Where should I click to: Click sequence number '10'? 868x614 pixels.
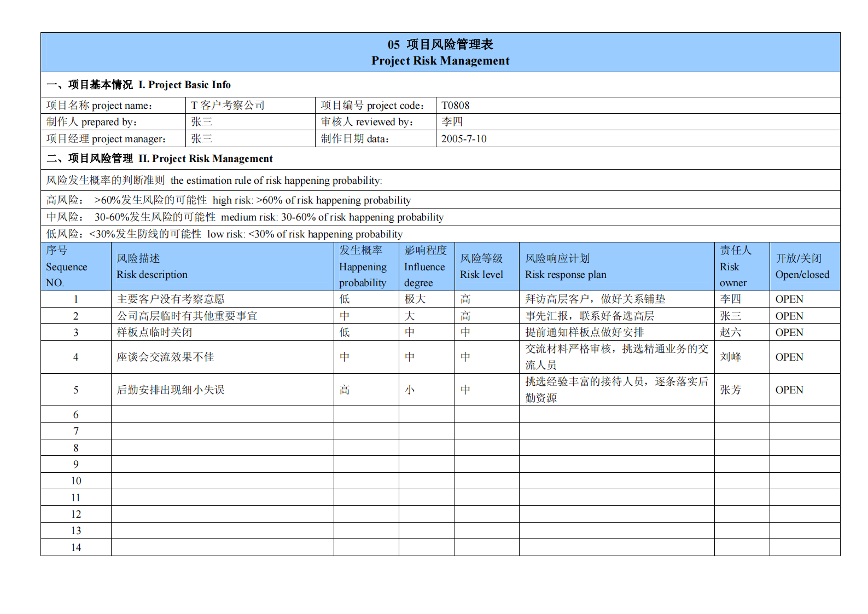tap(75, 481)
